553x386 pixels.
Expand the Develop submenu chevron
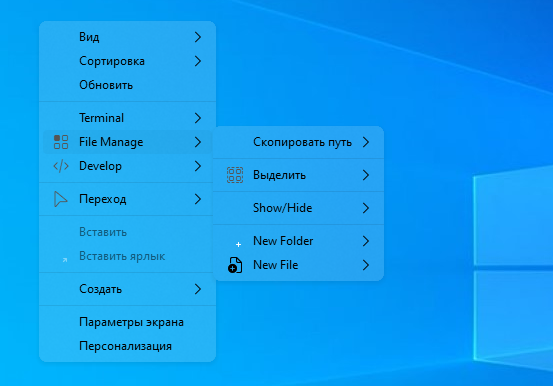198,166
